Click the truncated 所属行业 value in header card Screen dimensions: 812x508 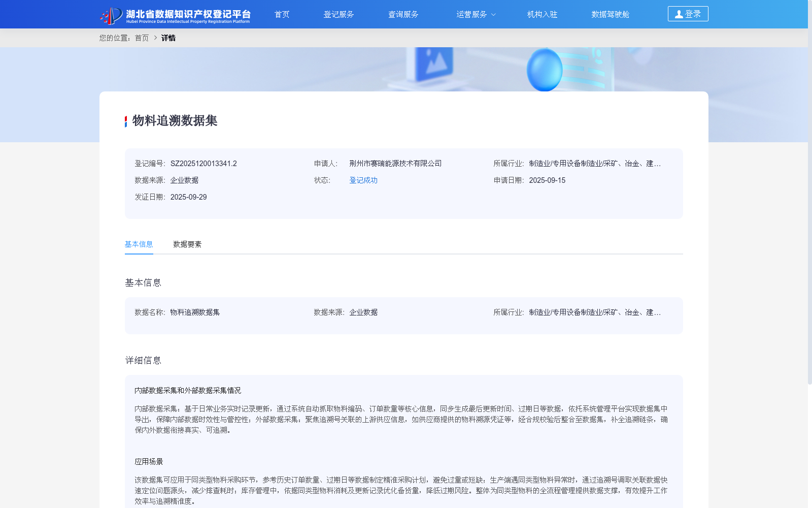pyautogui.click(x=595, y=164)
